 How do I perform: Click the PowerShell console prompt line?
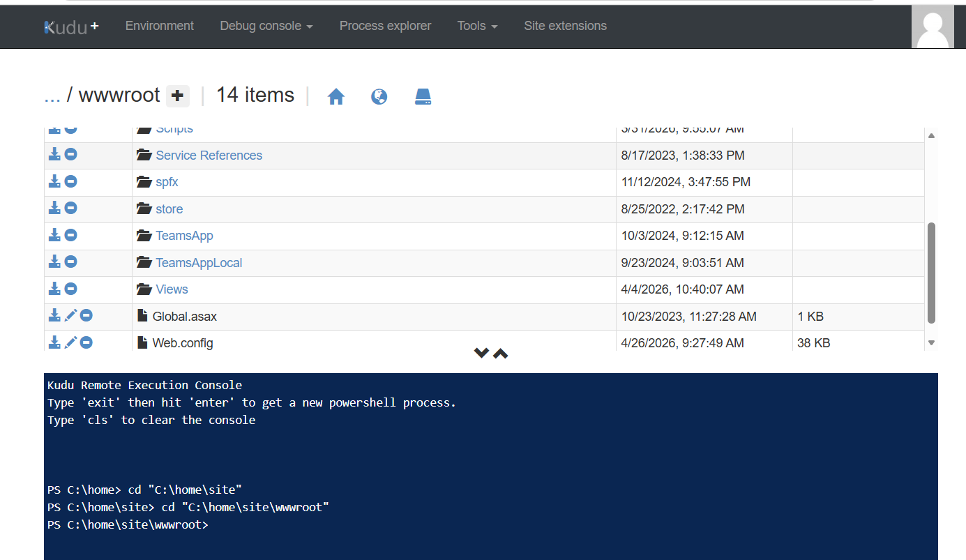click(x=128, y=524)
